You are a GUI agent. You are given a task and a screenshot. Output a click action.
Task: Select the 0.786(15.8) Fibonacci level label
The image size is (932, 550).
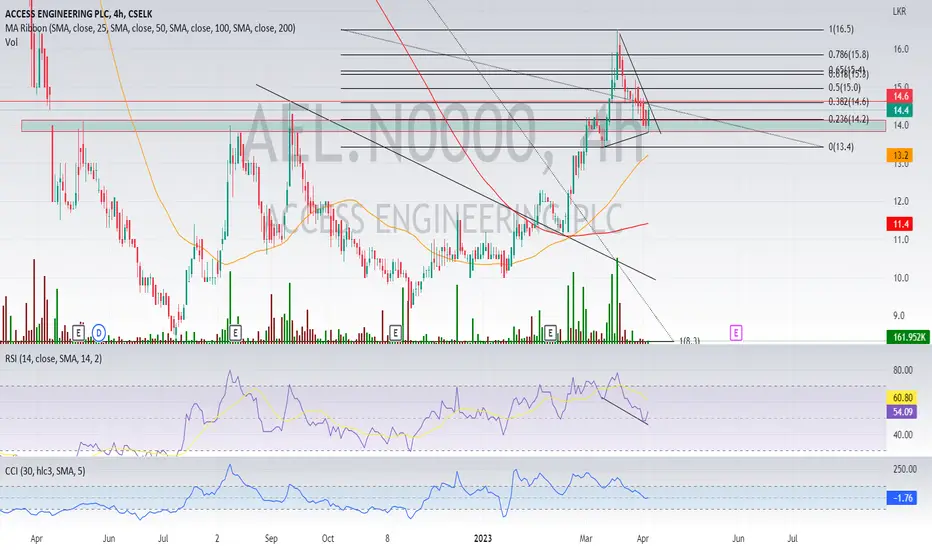pyautogui.click(x=848, y=55)
